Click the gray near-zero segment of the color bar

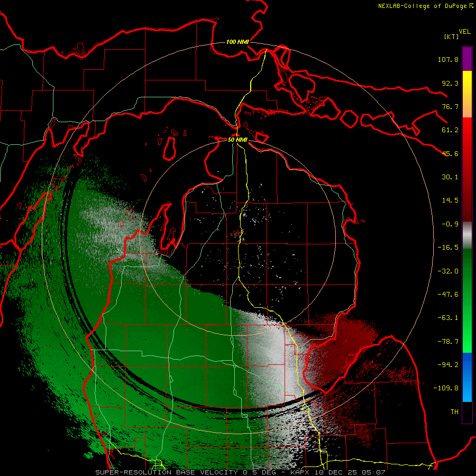click(x=467, y=235)
